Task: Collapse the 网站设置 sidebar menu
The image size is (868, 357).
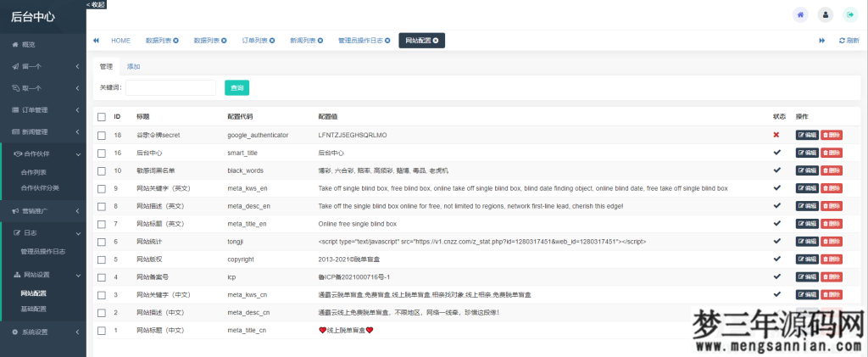Action: (x=43, y=275)
